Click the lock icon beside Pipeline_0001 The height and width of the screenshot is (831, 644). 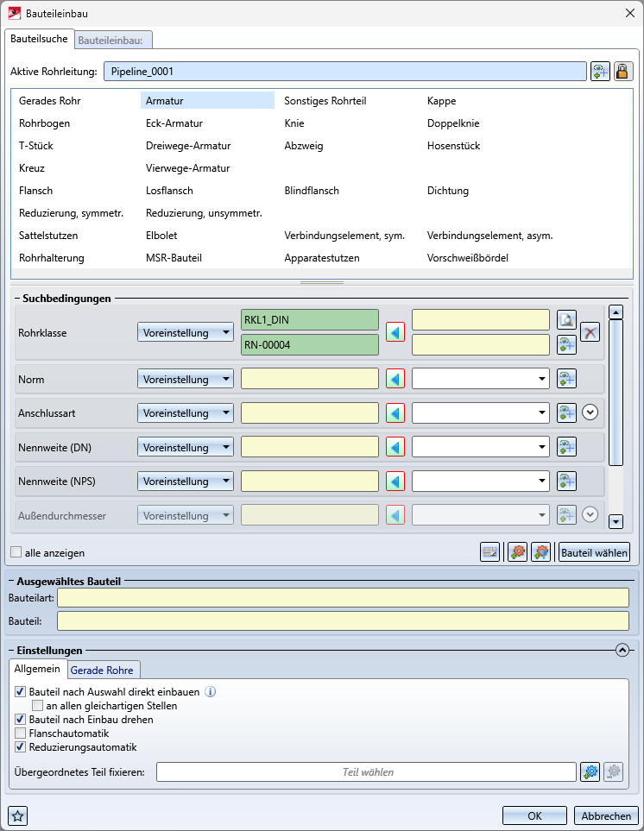pyautogui.click(x=622, y=71)
